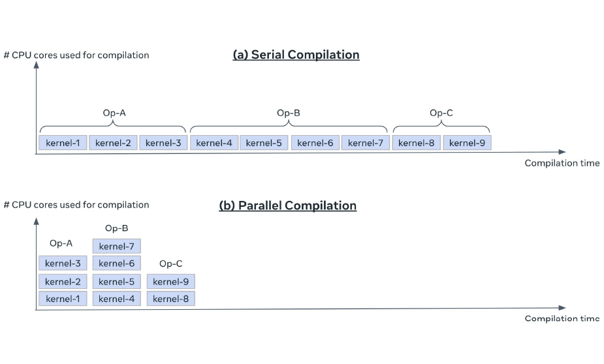Select the kernel-1 box in the serial diagram

(x=63, y=143)
